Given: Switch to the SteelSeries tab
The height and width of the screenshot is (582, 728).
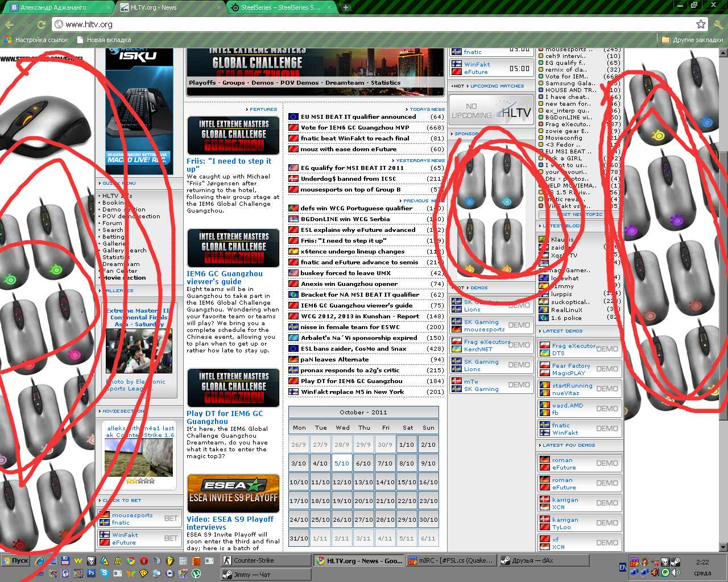Looking at the screenshot, I should (281, 7).
